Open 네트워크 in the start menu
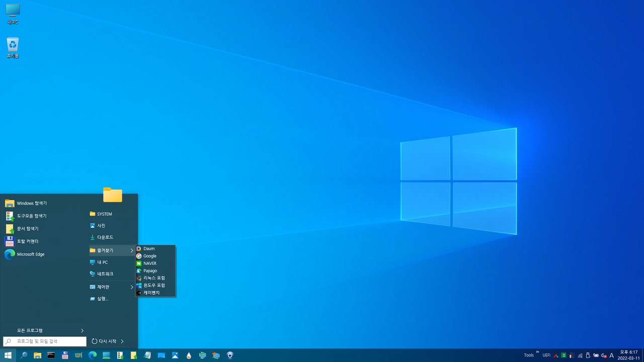644x362 pixels. click(112, 274)
